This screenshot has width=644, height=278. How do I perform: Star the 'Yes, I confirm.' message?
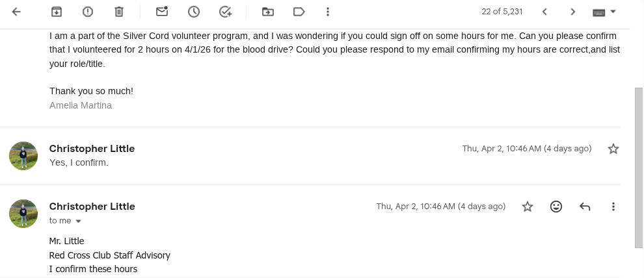click(x=613, y=149)
